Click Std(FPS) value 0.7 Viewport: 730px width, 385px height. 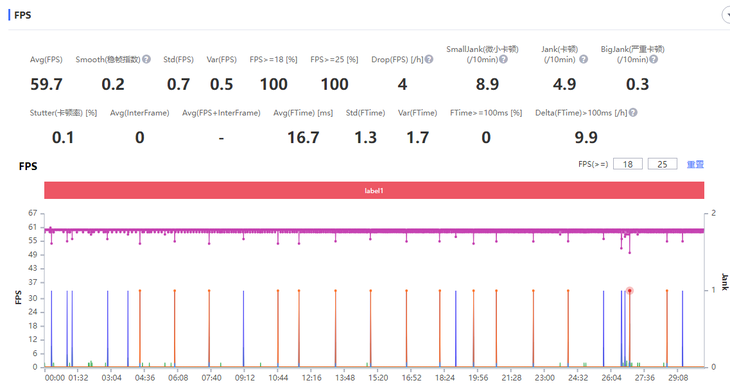[x=178, y=84]
